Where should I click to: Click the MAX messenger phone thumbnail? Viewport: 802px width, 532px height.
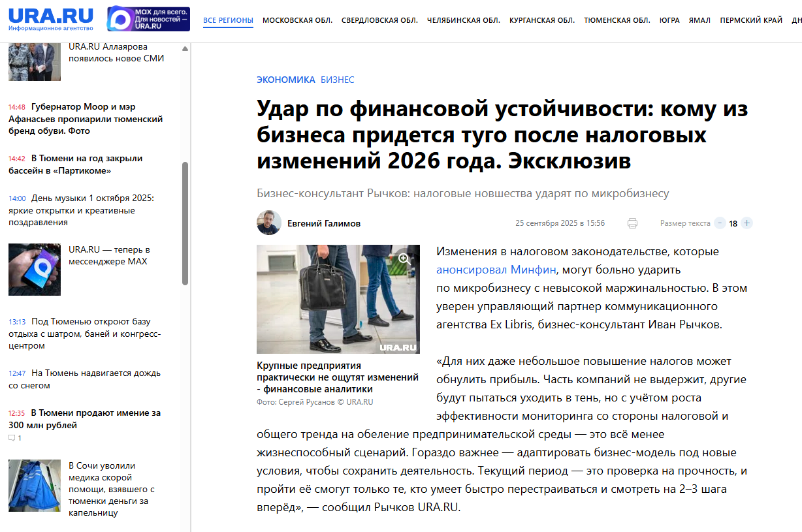pos(35,270)
